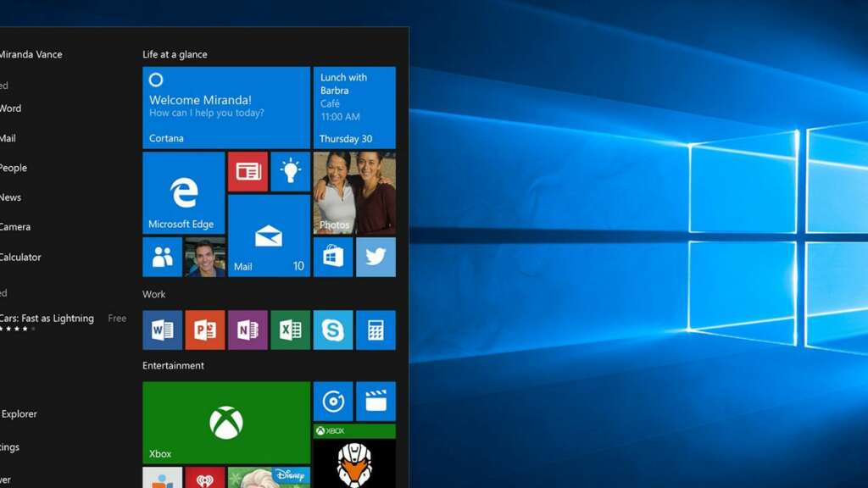Launch the PowerPoint tile
The width and height of the screenshot is (868, 488).
click(205, 330)
